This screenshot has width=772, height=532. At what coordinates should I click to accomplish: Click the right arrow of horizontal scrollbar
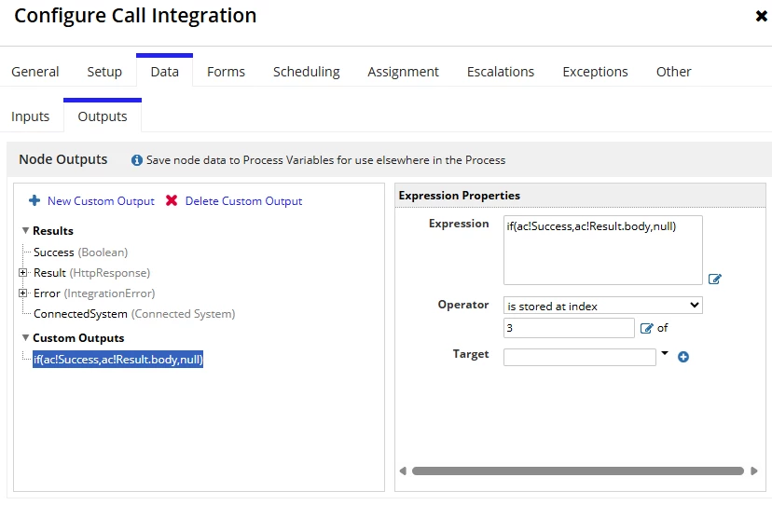[753, 471]
